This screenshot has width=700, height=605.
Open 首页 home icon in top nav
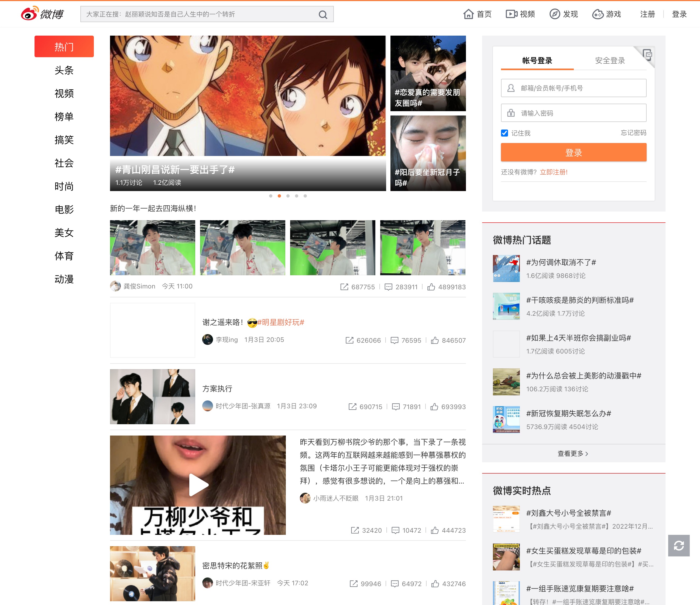(x=468, y=14)
